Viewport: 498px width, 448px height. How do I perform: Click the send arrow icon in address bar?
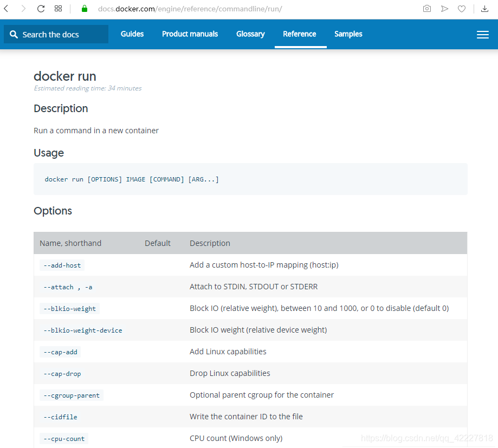click(x=444, y=9)
